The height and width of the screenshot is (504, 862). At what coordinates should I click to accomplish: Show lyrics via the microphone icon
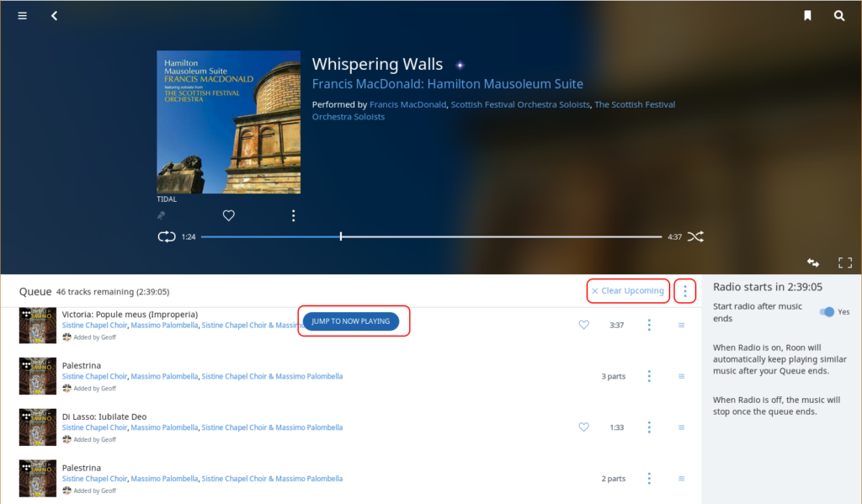(161, 215)
